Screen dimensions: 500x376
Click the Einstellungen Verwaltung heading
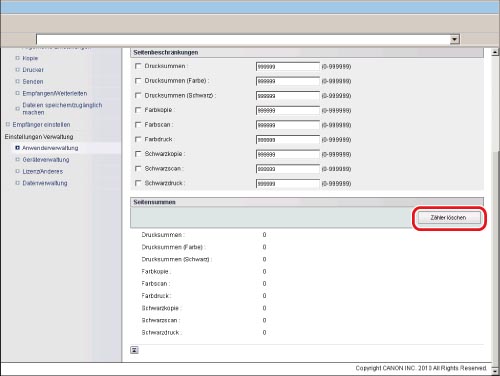39,137
